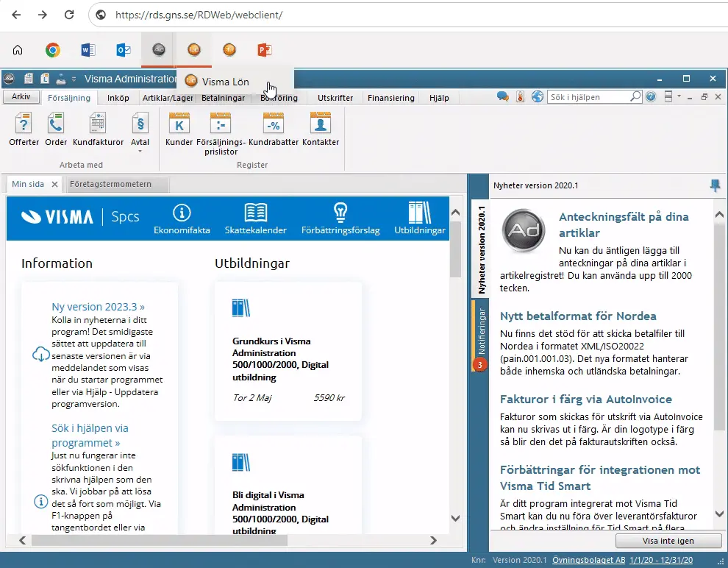The height and width of the screenshot is (568, 728).
Task: Open the Home icon in launcher bar
Action: pos(18,50)
